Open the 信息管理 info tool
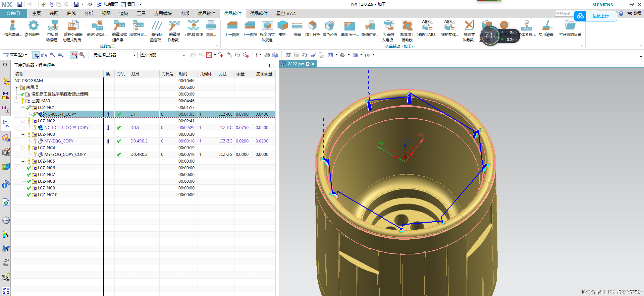Image resolution: width=644 pixels, height=296 pixels. point(13,28)
